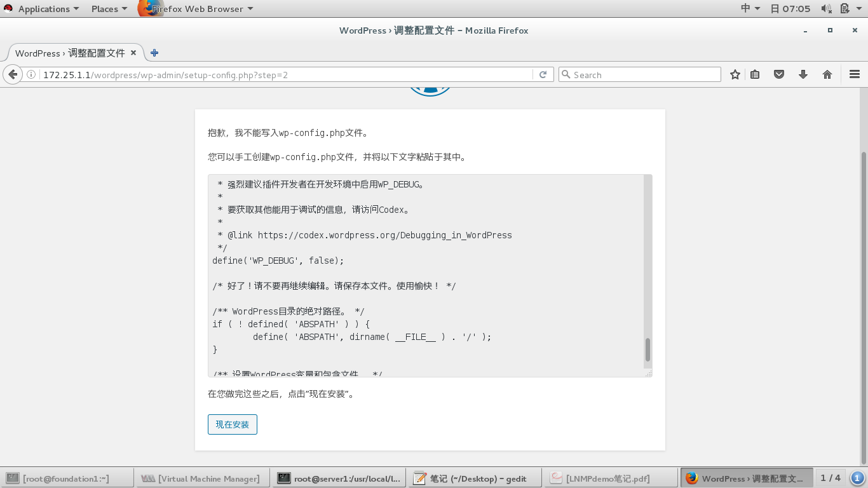Reload the setup-config.php page
The width and height of the screenshot is (868, 488).
click(x=542, y=74)
